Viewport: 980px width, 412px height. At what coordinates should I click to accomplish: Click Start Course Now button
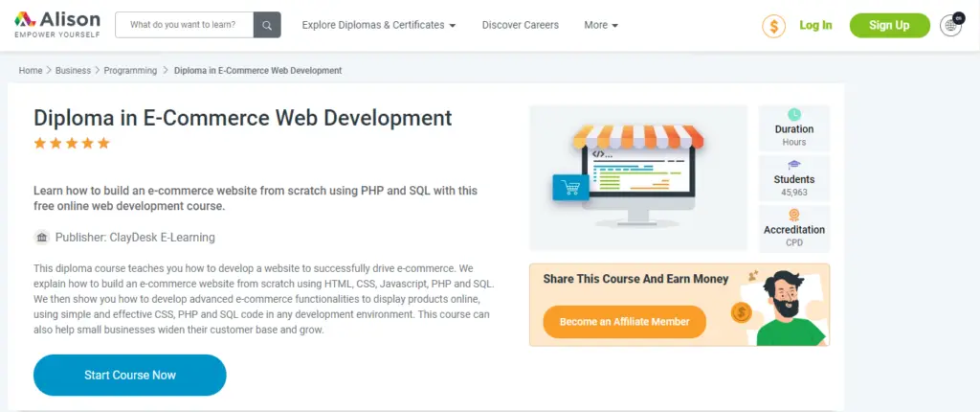pos(130,375)
